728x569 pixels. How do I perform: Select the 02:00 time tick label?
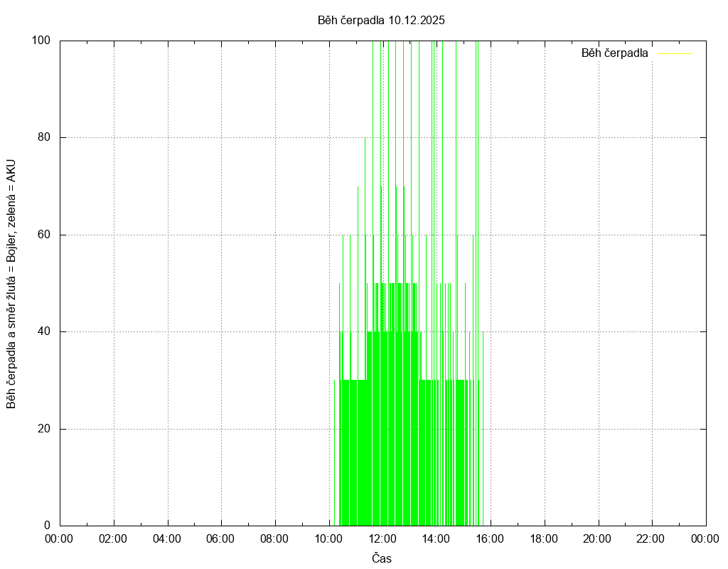click(x=113, y=538)
